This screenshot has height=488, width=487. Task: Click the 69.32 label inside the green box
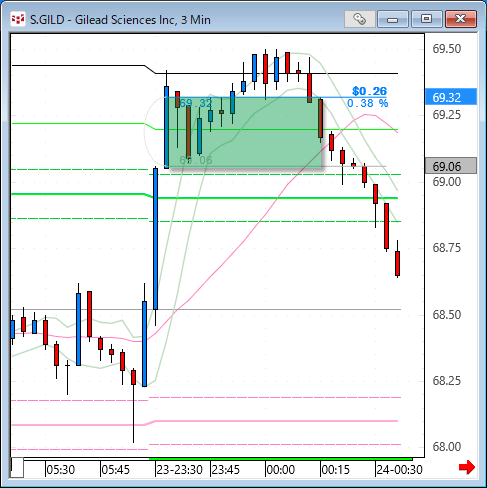coord(196,103)
